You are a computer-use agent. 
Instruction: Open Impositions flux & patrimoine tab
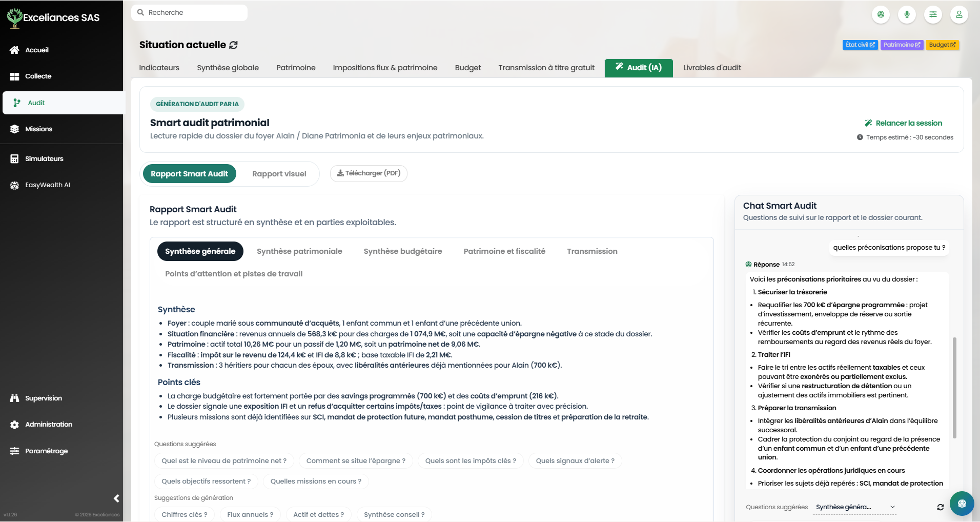[x=385, y=68]
